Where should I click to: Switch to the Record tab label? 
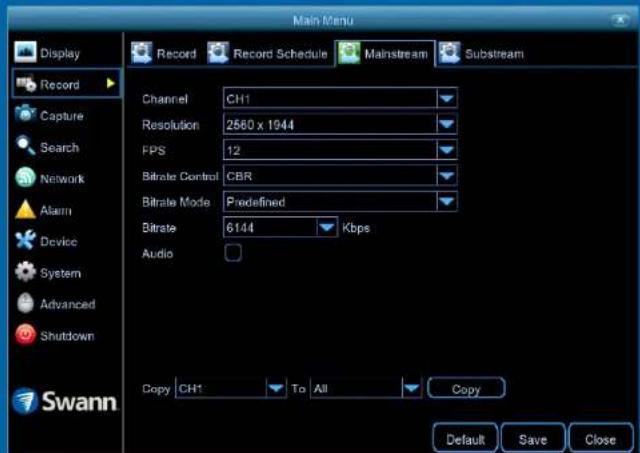coord(176,54)
